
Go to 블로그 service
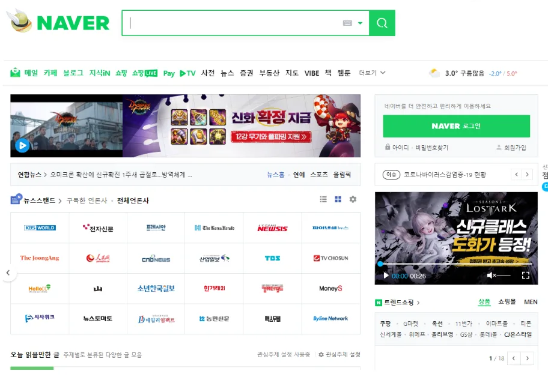click(73, 73)
